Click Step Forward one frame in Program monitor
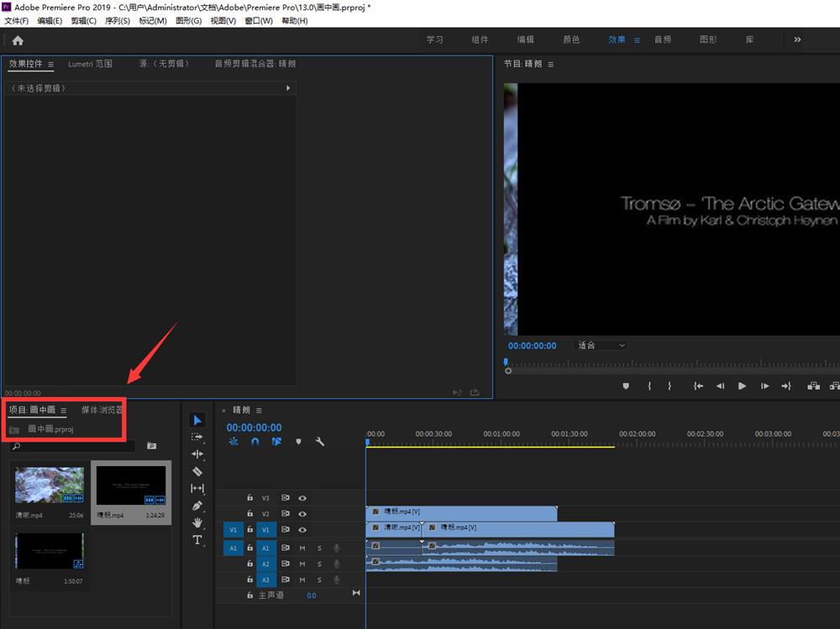Screen dimensions: 840x629 (767, 385)
